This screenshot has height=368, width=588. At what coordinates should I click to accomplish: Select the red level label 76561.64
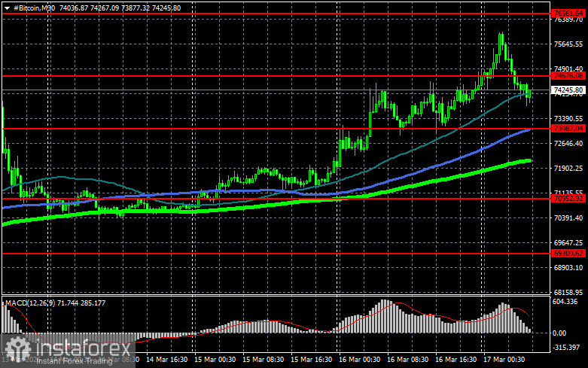click(x=568, y=14)
